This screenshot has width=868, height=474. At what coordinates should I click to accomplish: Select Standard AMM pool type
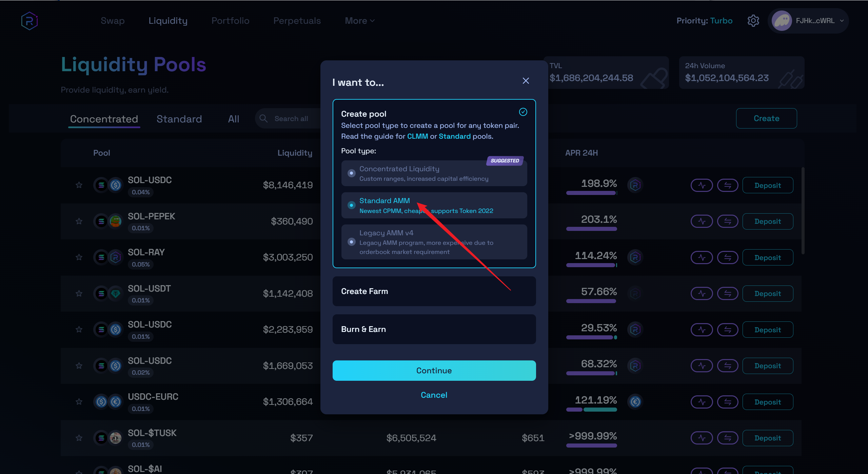point(352,205)
